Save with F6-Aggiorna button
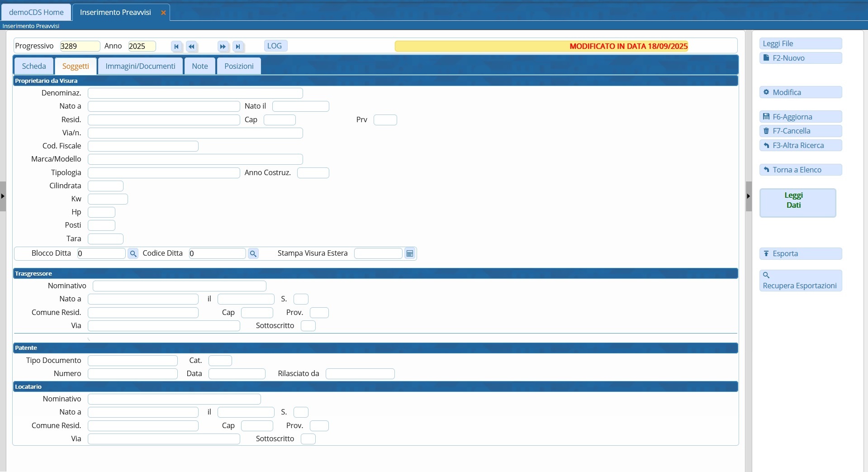Image resolution: width=868 pixels, height=472 pixels. tap(801, 117)
